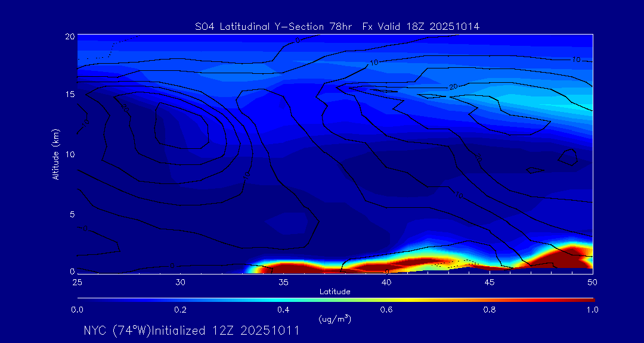Click the latitude tick label '45'
Image resolution: width=644 pixels, height=343 pixels.
(x=490, y=282)
